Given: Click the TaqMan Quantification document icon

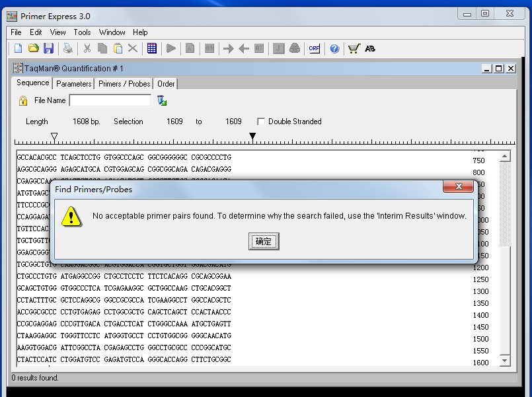Looking at the screenshot, I should [x=18, y=68].
